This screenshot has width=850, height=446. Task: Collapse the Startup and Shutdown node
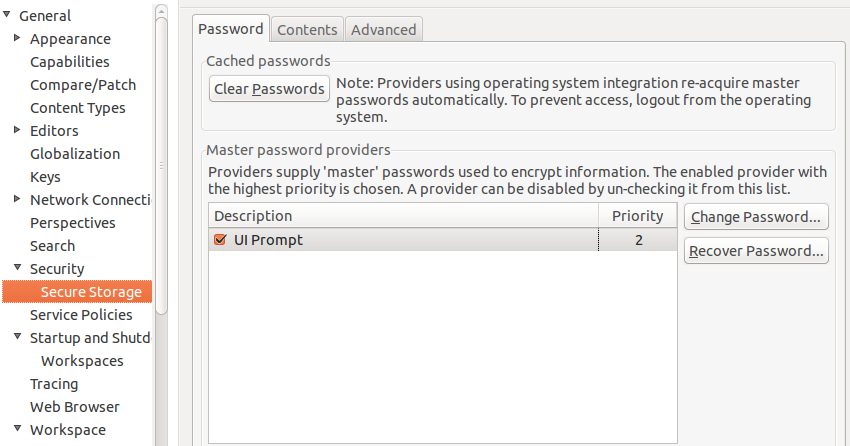coord(18,337)
